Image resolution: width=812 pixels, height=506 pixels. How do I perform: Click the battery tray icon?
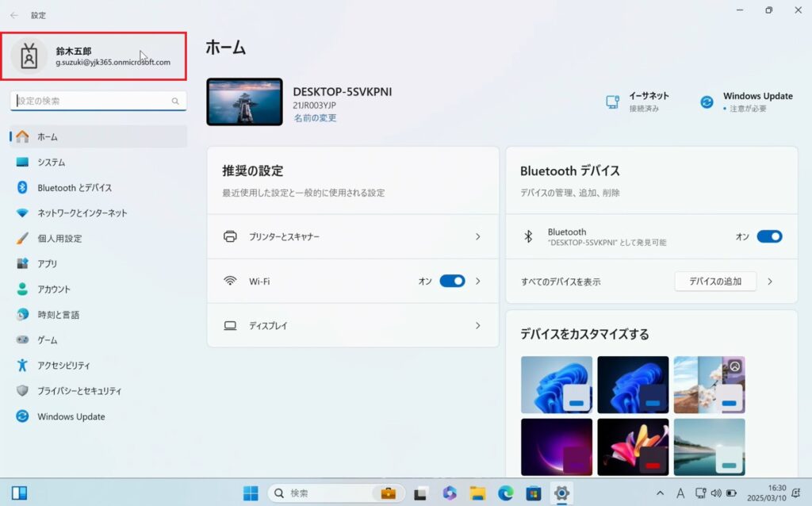(x=731, y=493)
